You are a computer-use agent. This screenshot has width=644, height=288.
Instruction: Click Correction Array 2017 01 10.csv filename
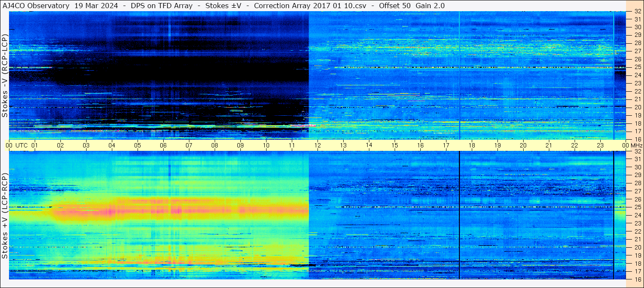pos(310,6)
